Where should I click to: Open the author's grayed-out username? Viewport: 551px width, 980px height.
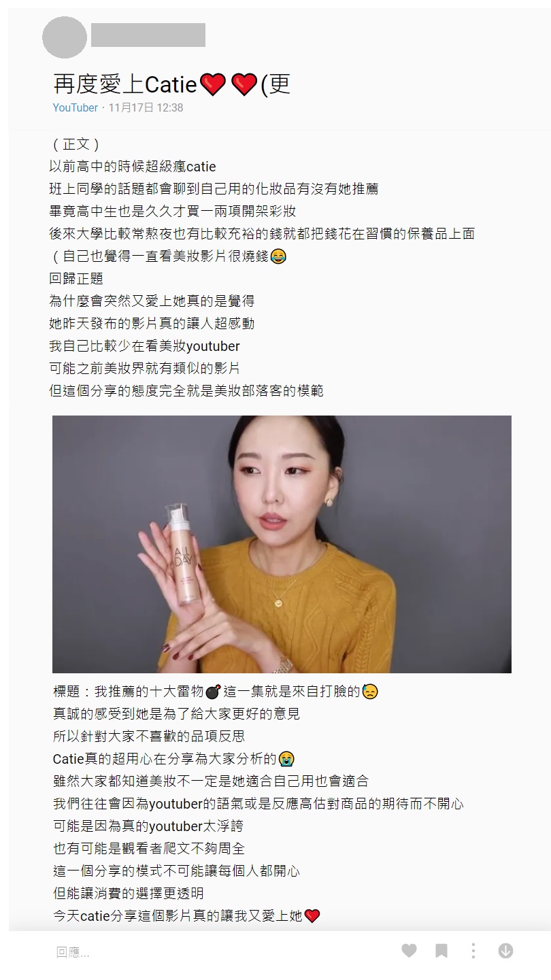(148, 35)
